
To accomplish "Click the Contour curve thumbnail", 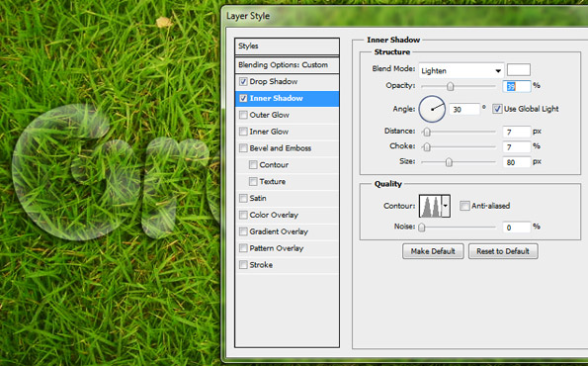I will pos(430,206).
